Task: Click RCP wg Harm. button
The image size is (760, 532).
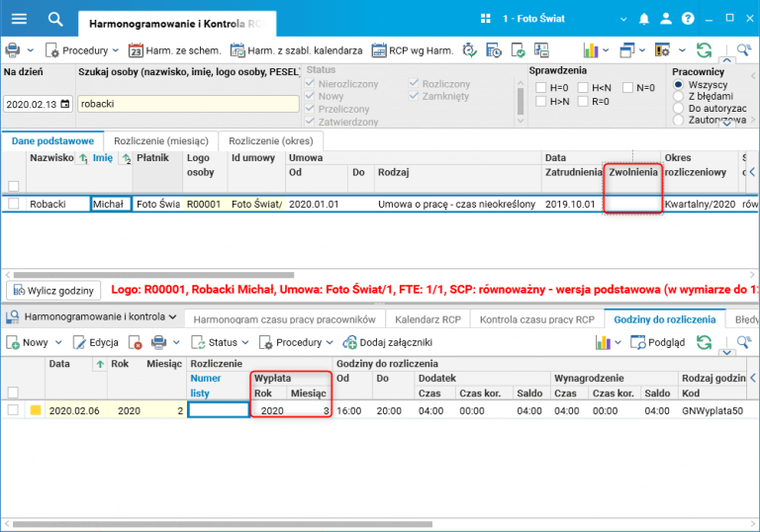Action: (x=413, y=50)
